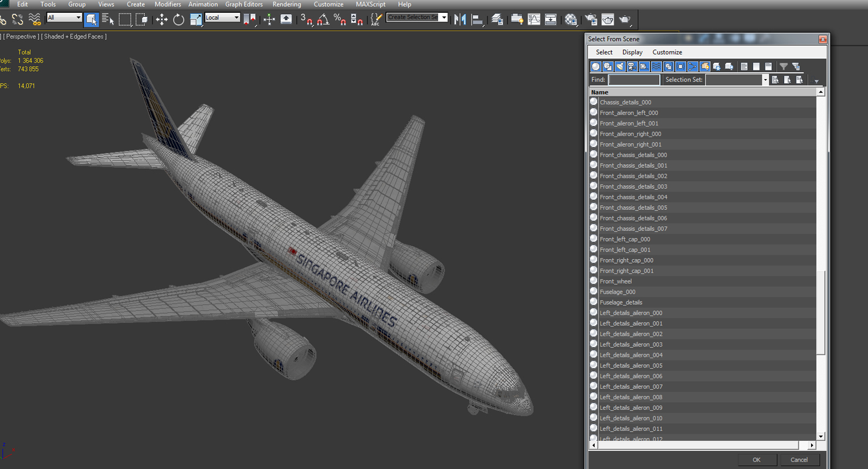Toggle the Angle Snap icon
Viewport: 868px width, 469px height.
tap(323, 19)
